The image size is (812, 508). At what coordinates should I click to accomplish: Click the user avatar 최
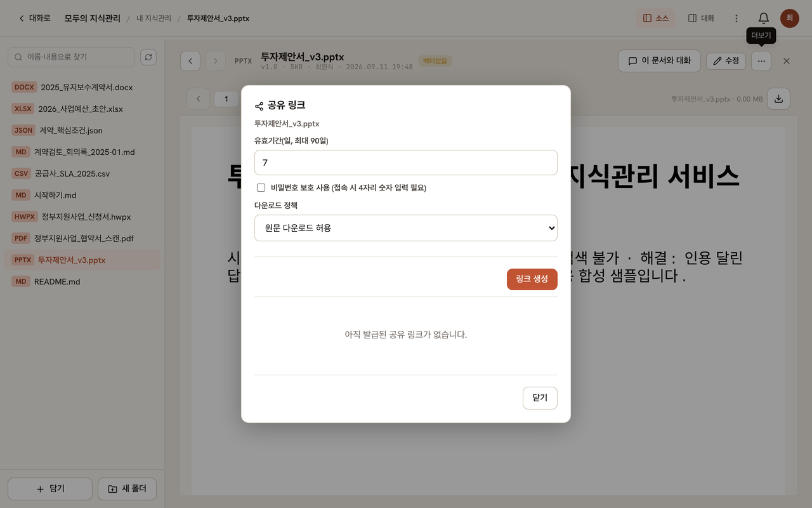click(790, 18)
